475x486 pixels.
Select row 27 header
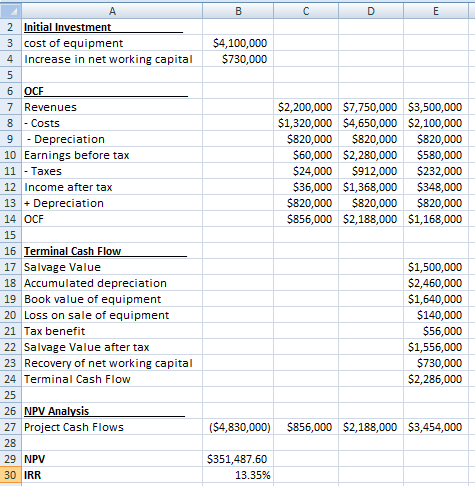[x=11, y=427]
